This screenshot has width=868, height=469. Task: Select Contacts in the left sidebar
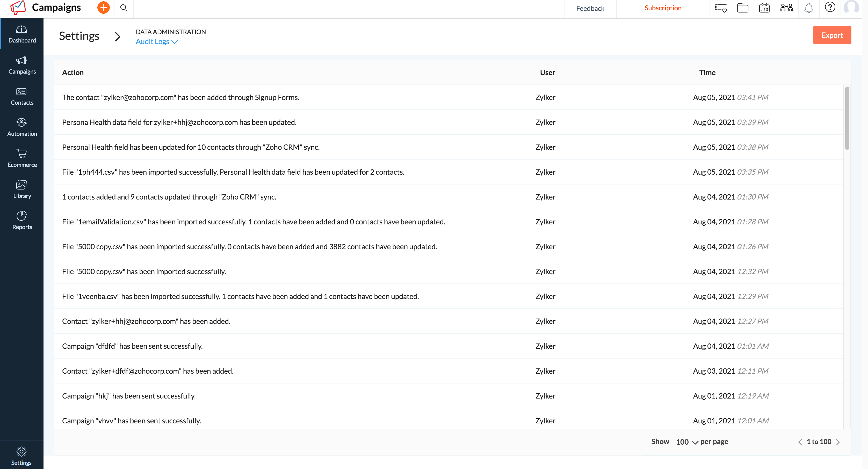(x=21, y=97)
